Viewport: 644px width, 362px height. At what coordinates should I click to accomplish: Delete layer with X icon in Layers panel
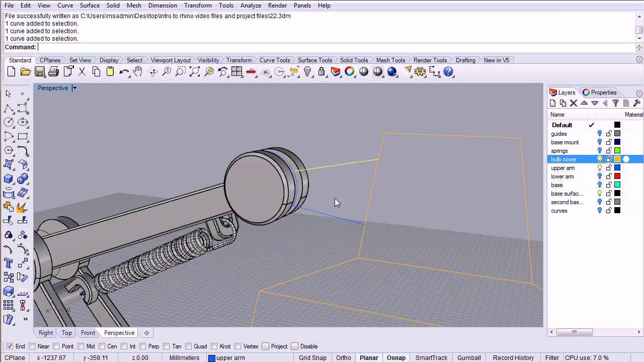[574, 103]
